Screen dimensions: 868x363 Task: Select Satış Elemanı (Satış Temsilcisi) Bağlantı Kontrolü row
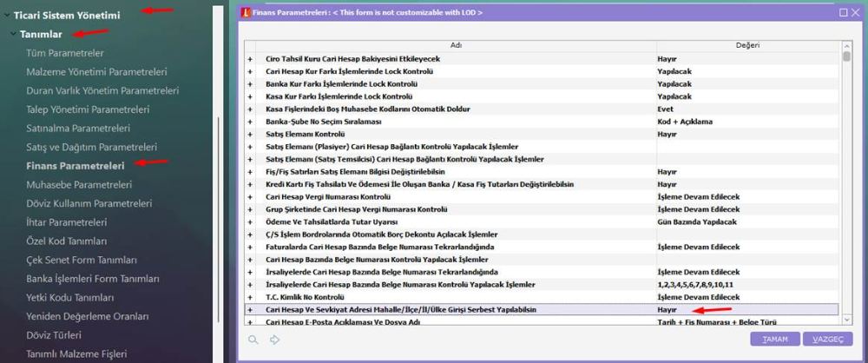tap(542, 159)
